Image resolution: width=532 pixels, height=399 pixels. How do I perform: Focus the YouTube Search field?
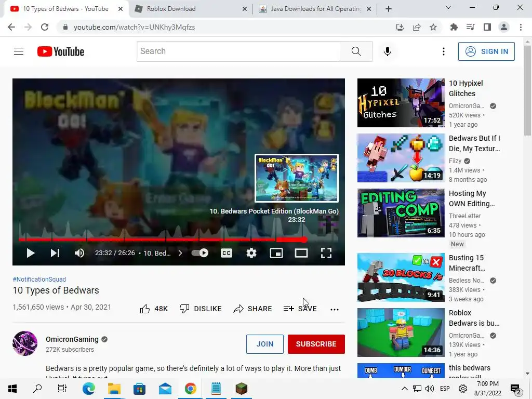[x=238, y=51]
